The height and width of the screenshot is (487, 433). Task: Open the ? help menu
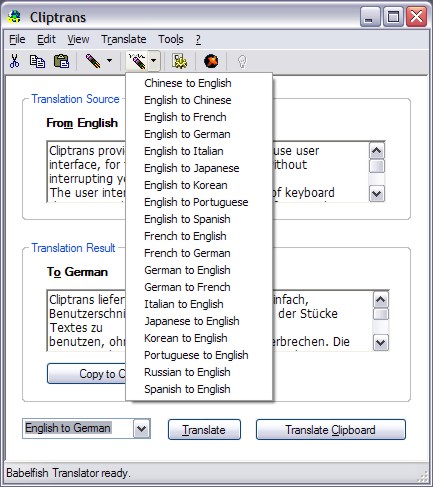point(198,39)
